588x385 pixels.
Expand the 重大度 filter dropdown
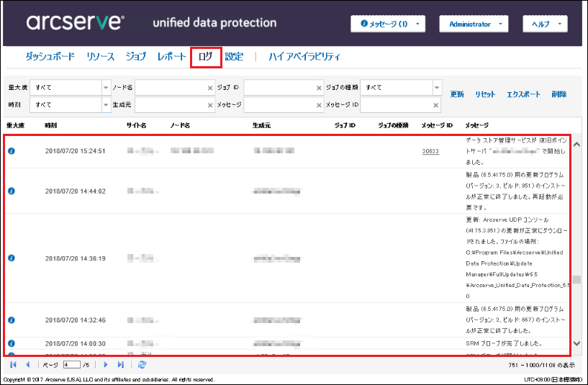click(106, 88)
